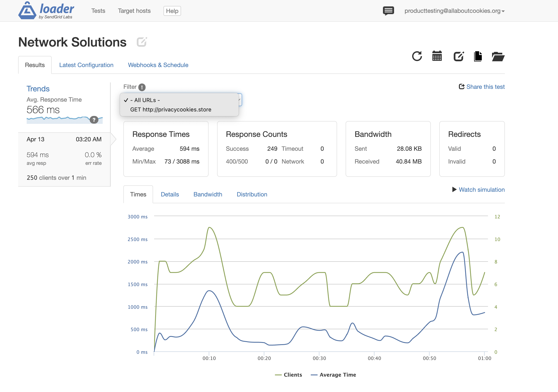This screenshot has width=558, height=392.
Task: Click the 00:10 time axis label
Action: click(209, 358)
